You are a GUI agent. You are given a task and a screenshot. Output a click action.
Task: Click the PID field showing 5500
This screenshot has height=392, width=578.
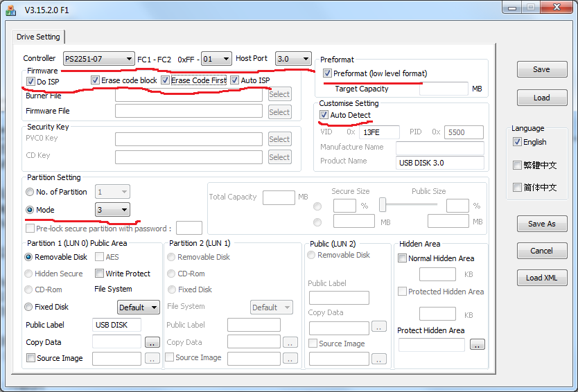click(464, 132)
